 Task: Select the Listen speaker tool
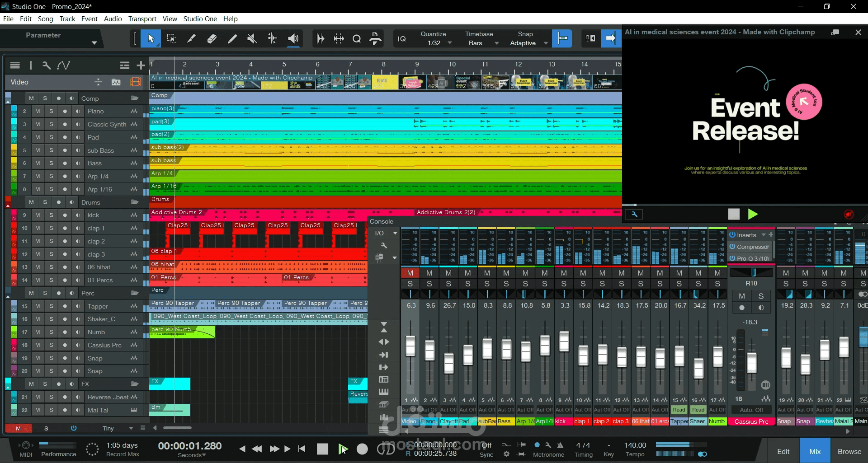(x=293, y=38)
